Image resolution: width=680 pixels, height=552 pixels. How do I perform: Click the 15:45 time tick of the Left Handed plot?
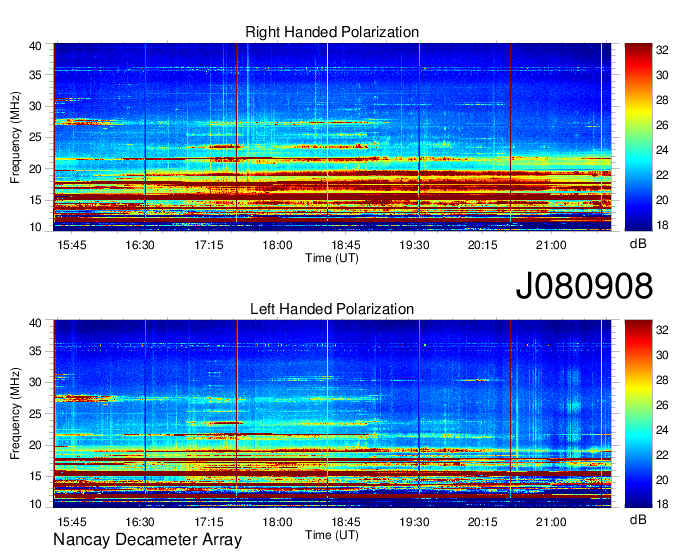(x=72, y=522)
